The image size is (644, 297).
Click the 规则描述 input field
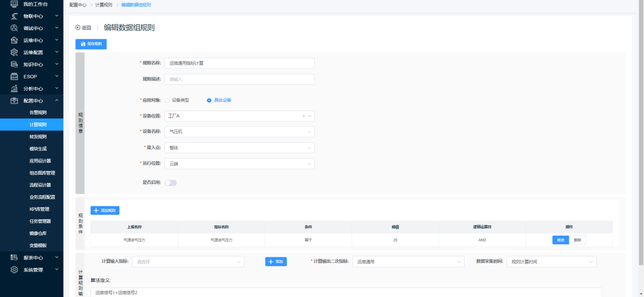[239, 79]
